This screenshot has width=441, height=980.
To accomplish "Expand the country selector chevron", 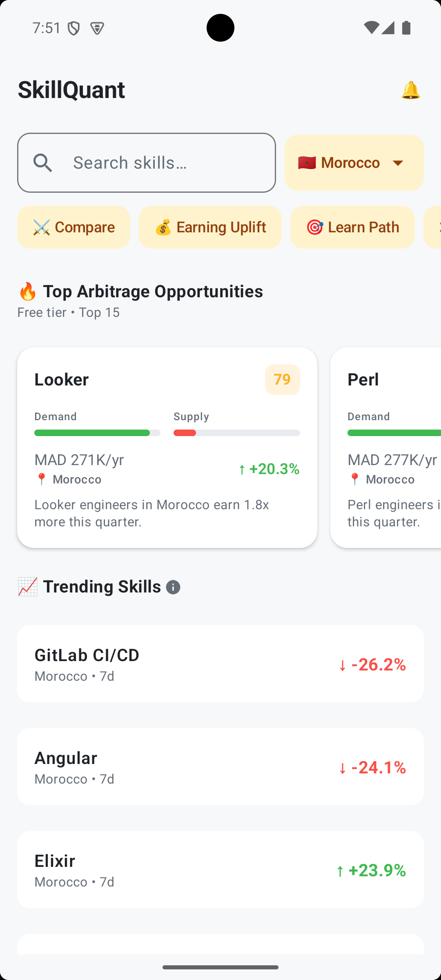I will click(398, 163).
